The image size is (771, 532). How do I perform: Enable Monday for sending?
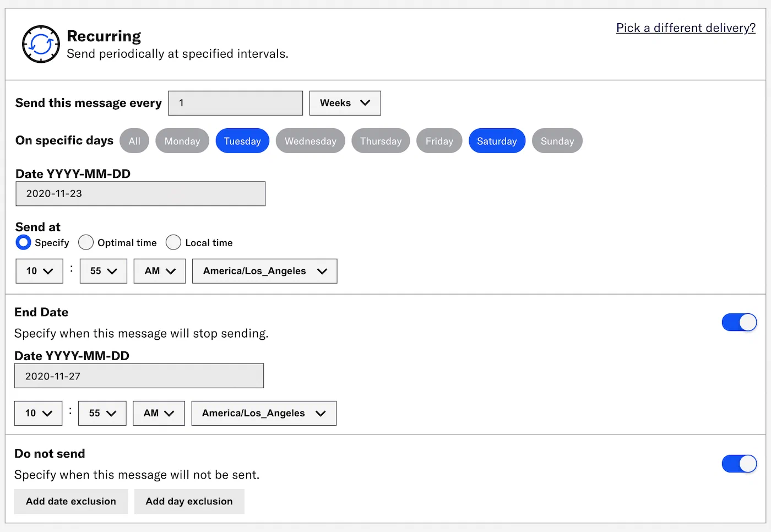182,141
